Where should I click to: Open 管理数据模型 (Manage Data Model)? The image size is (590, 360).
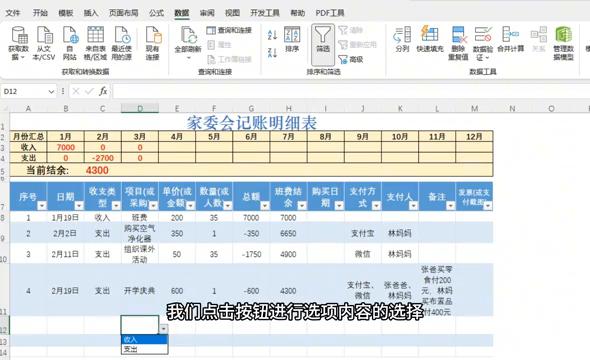click(x=563, y=43)
